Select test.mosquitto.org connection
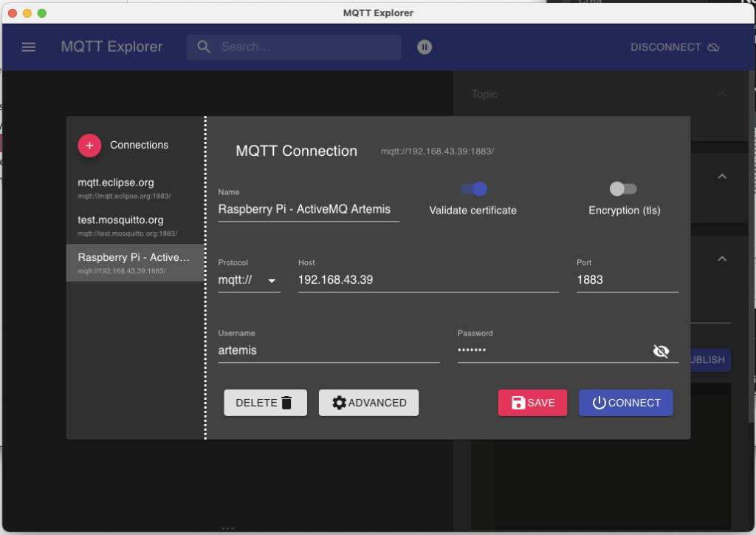756x535 pixels. pos(134,225)
